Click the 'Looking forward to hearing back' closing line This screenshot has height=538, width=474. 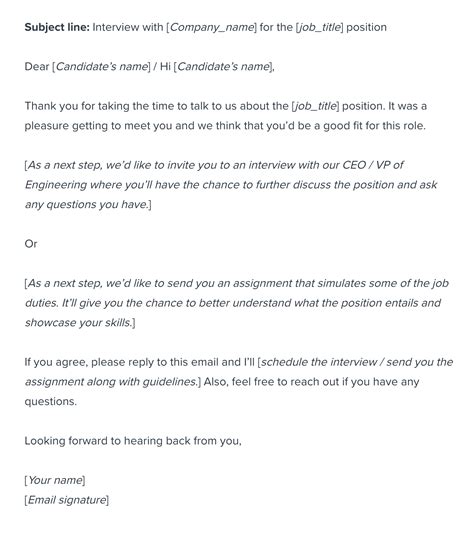tap(133, 441)
